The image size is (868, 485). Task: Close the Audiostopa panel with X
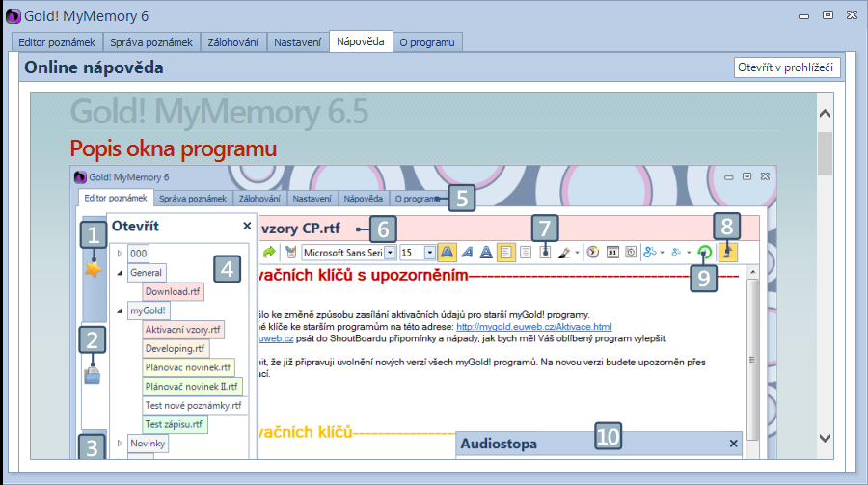coord(734,444)
